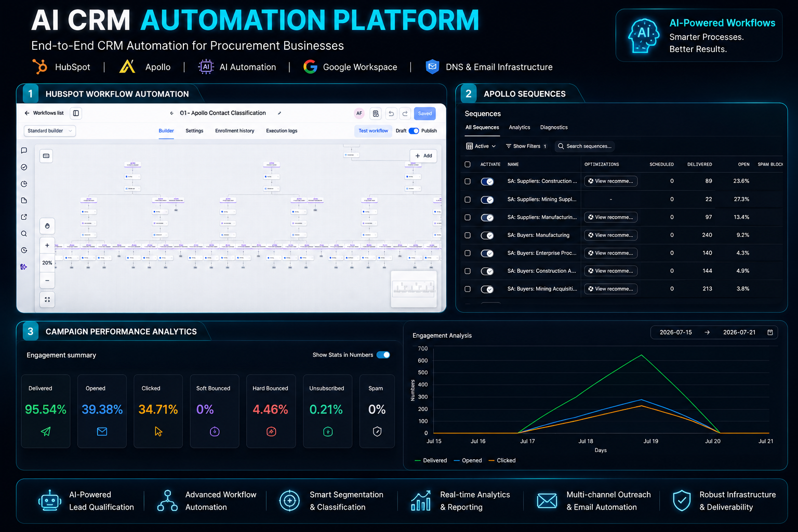The width and height of the screenshot is (798, 532).
Task: Click the Delivered 95.54% card paper-plane icon
Action: tap(46, 431)
